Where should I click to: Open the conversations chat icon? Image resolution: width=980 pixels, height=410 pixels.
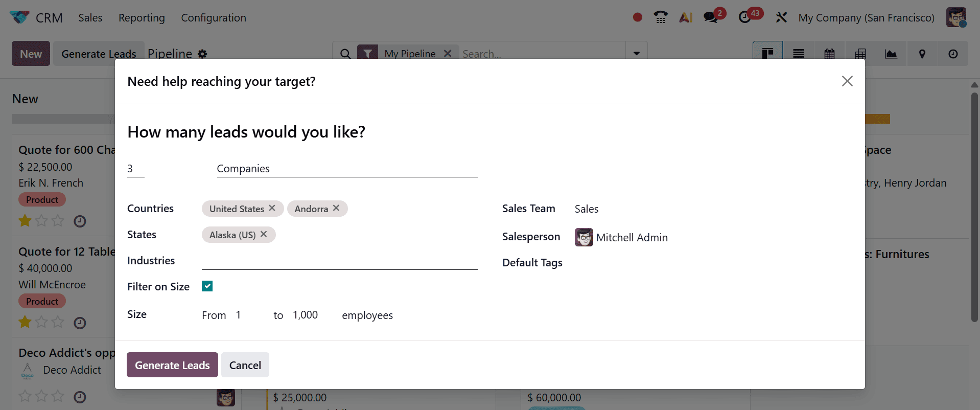[711, 17]
